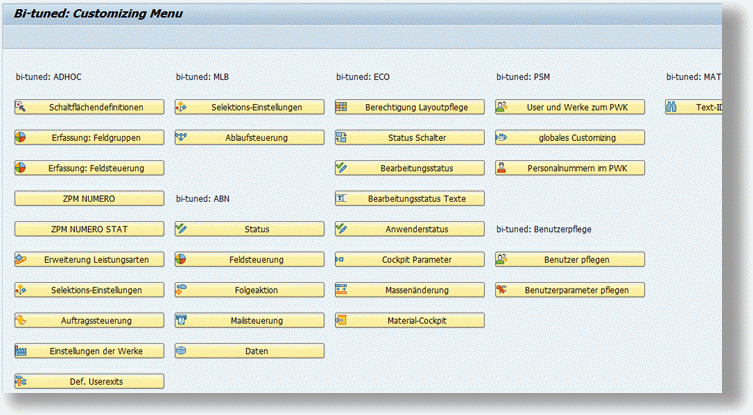Viewport: 753px width, 415px height.
Task: Click icon on Def. Userexits button
Action: click(x=21, y=381)
